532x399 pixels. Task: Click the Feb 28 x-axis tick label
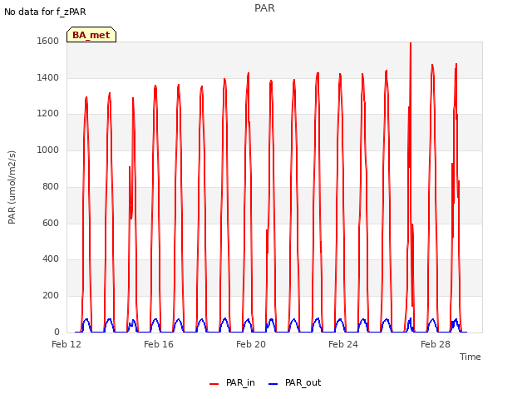tap(436, 344)
